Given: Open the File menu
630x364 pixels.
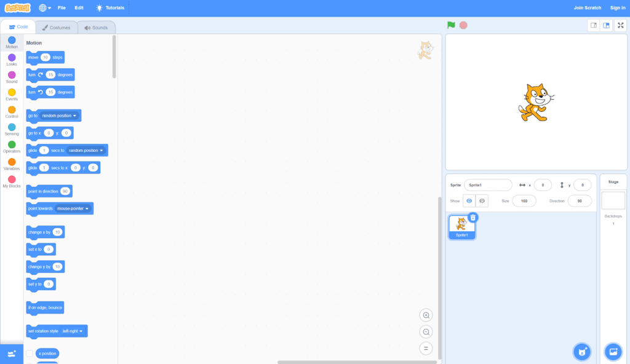Looking at the screenshot, I should coord(62,7).
